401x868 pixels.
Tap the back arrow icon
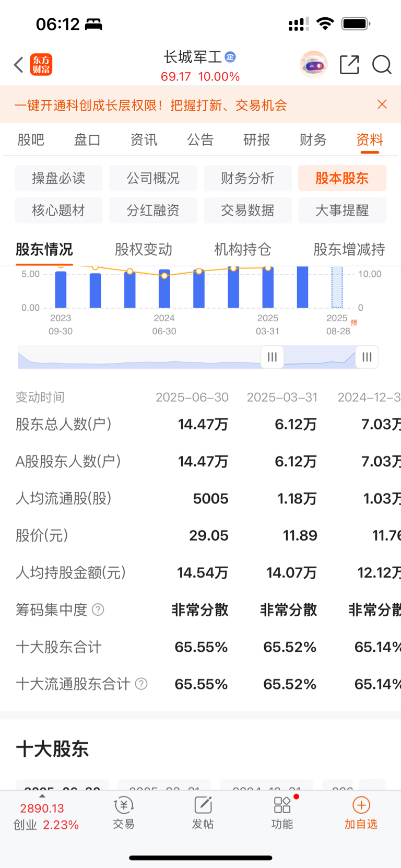[x=19, y=65]
